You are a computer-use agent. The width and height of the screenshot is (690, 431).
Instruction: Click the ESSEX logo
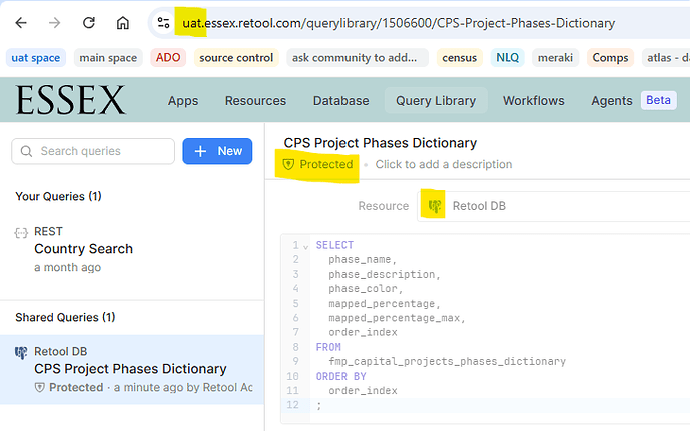70,101
